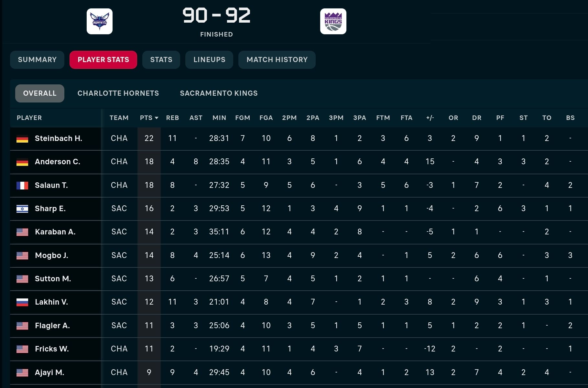Toggle PTS column sort arrow

click(157, 118)
